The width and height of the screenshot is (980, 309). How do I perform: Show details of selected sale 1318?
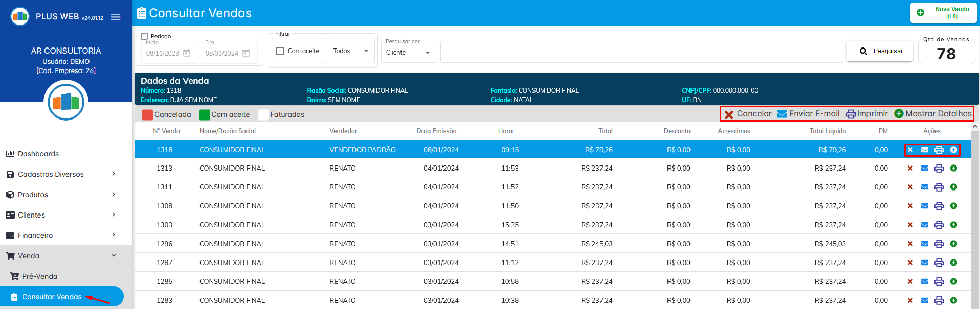(x=953, y=150)
